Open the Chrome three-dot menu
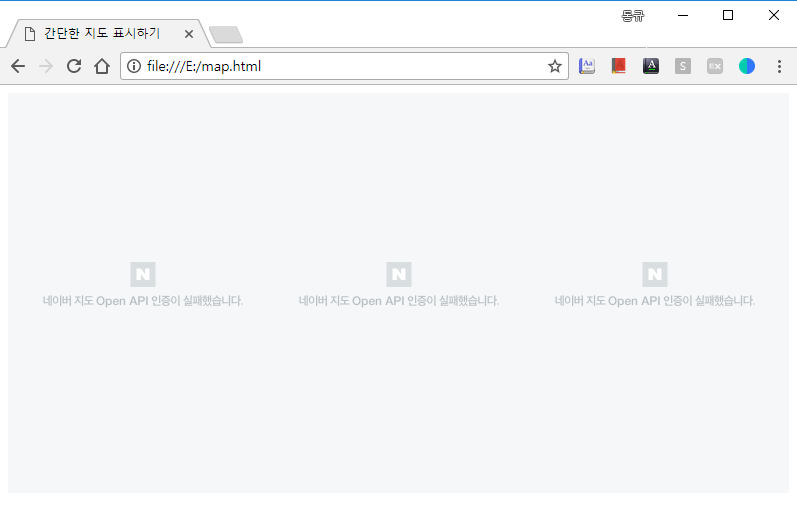The width and height of the screenshot is (797, 523). coord(779,66)
